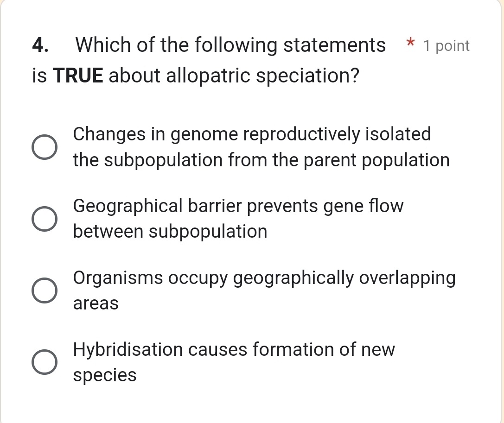The height and width of the screenshot is (423, 504).
Task: Select the last option's round selector
Action: (45, 362)
